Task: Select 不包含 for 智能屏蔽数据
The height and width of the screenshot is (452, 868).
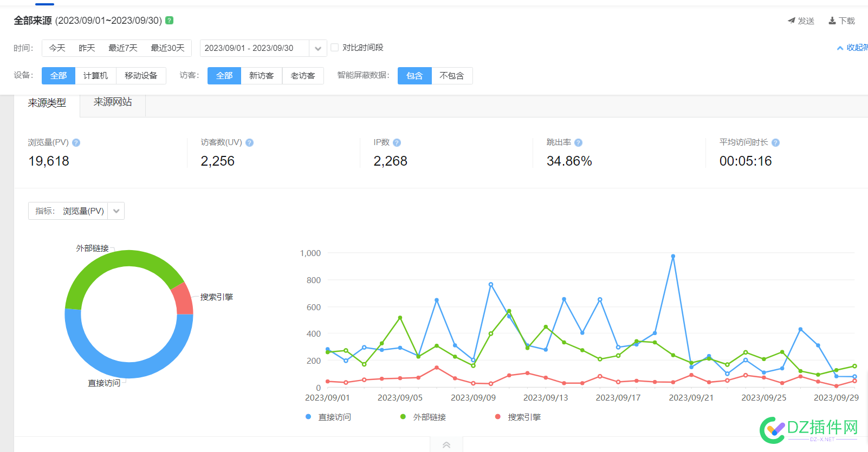Action: 452,76
